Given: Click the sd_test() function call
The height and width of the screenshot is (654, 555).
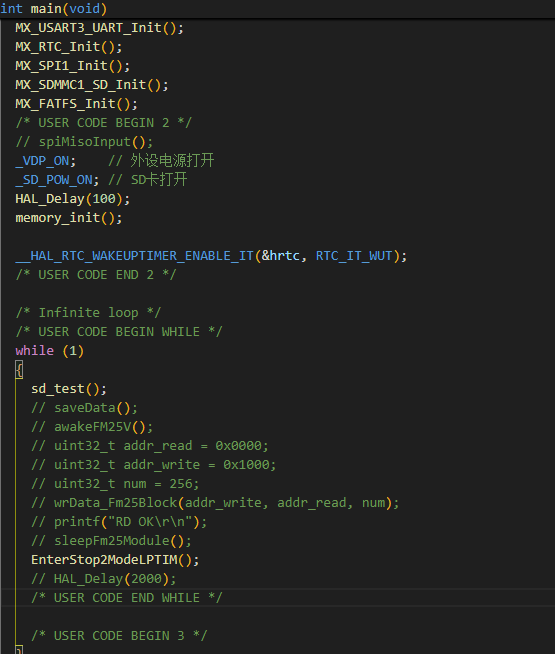Looking at the screenshot, I should pos(69,389).
